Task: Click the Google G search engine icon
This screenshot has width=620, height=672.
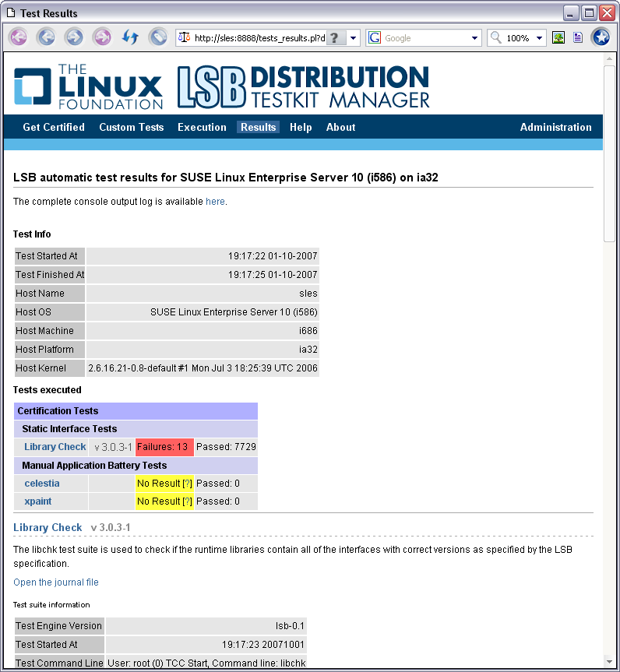Action: click(x=375, y=37)
